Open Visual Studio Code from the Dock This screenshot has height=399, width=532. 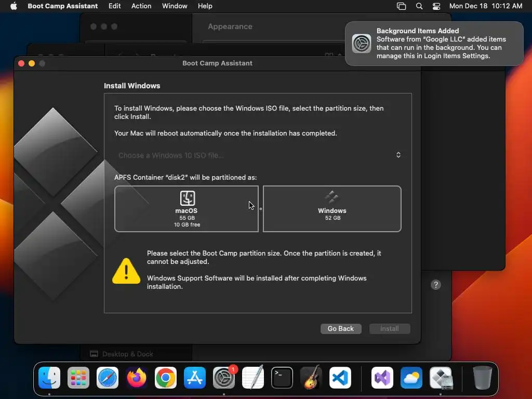[x=340, y=378]
